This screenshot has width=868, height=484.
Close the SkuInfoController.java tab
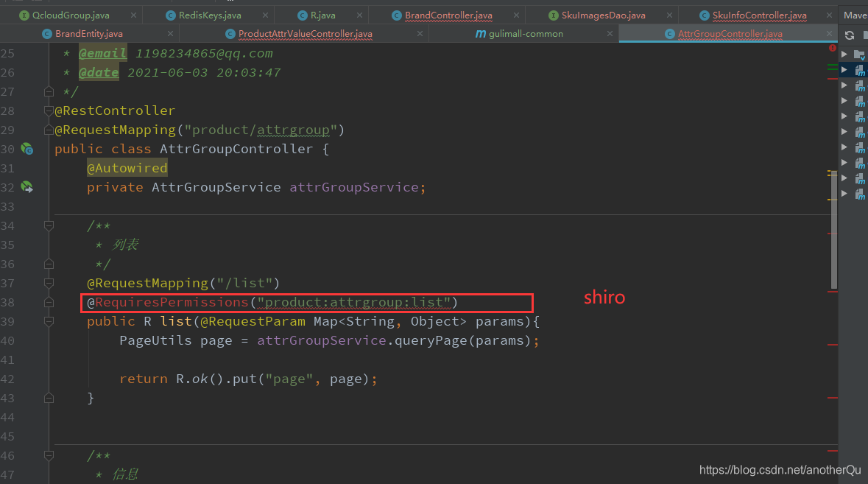[829, 15]
